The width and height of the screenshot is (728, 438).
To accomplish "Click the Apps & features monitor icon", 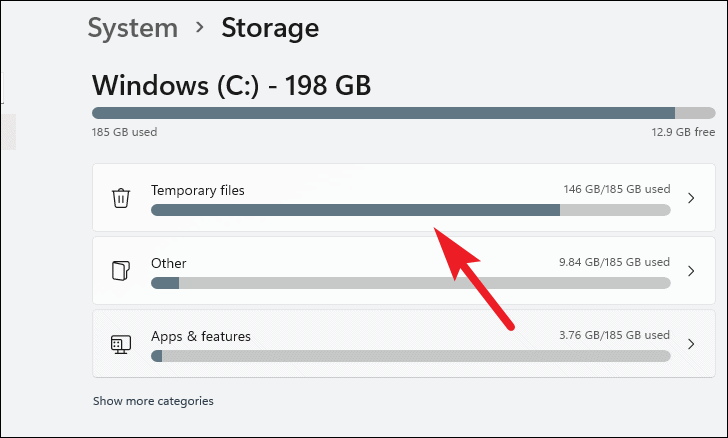I will tap(120, 344).
